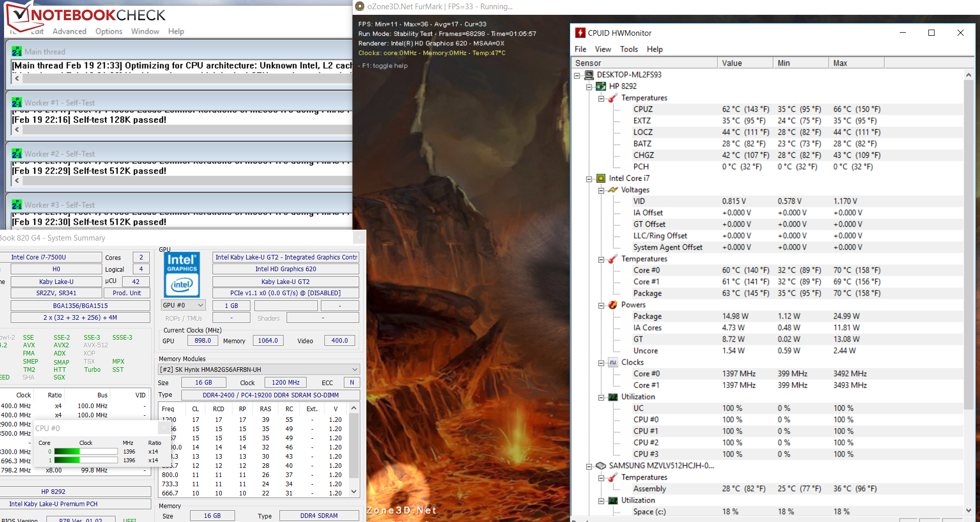980x522 pixels.
Task: Collapse the SAMSUNG MZVLV512HCJH node
Action: (589, 466)
